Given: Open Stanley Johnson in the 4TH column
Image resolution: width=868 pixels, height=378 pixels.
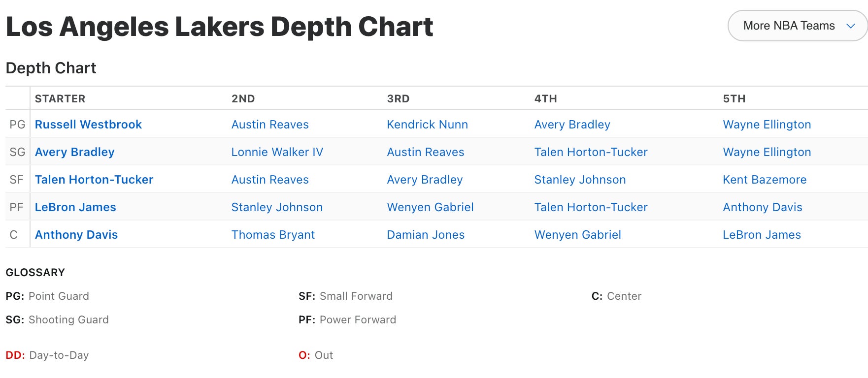Looking at the screenshot, I should click(580, 180).
